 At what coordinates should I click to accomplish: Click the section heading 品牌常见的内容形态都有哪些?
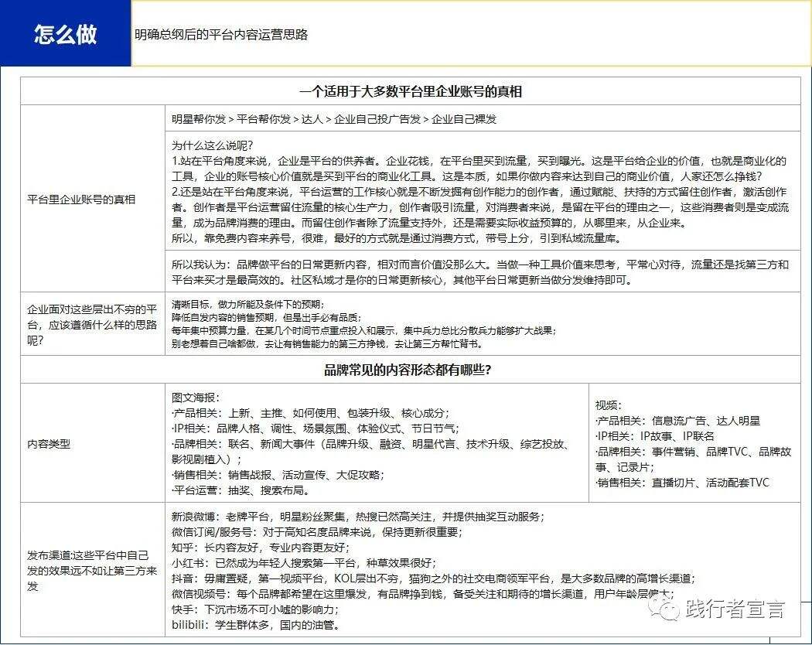[x=408, y=370]
